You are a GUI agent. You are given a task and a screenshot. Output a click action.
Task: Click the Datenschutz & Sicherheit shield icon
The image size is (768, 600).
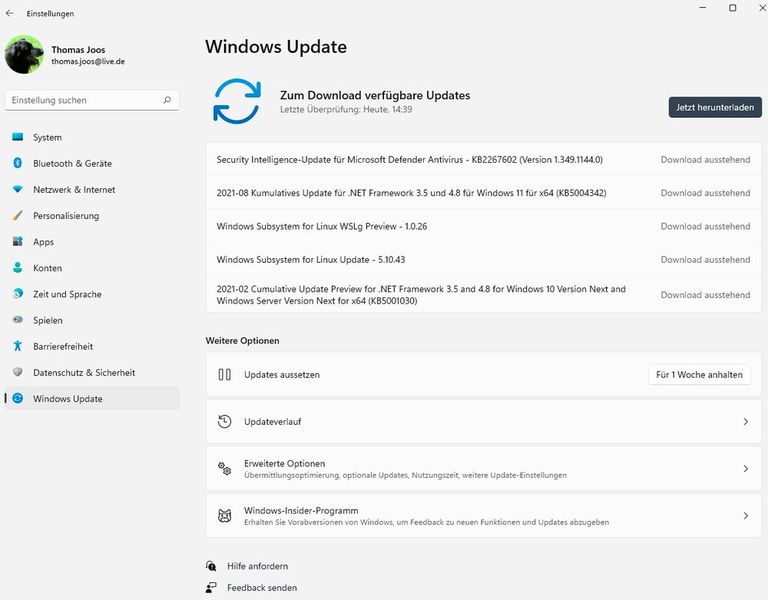(x=18, y=372)
